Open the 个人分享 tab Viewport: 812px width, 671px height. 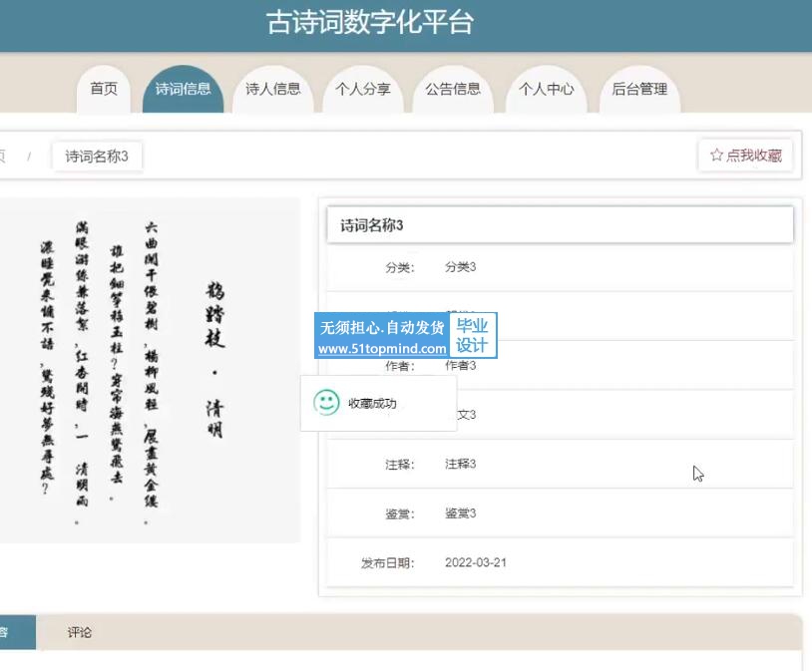click(x=362, y=89)
